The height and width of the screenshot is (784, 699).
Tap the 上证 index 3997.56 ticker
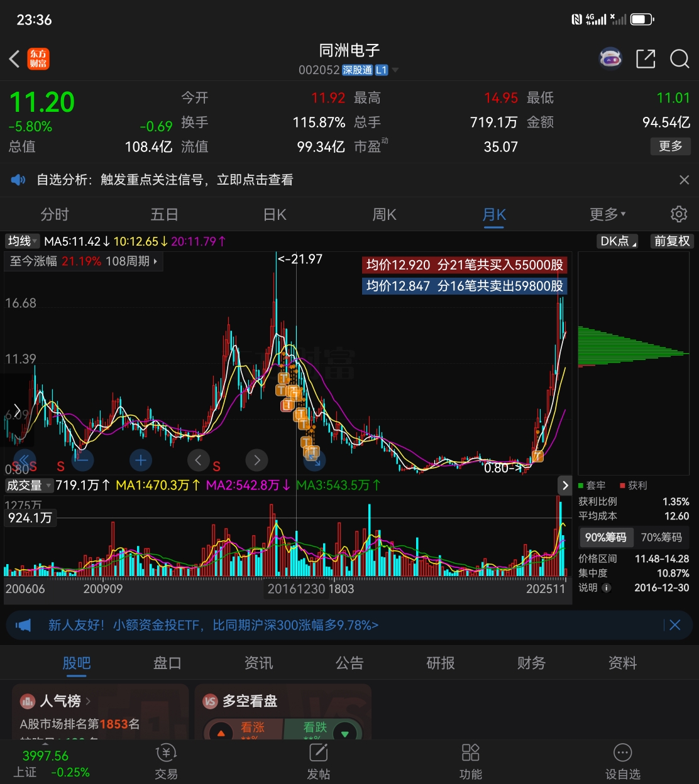52,764
